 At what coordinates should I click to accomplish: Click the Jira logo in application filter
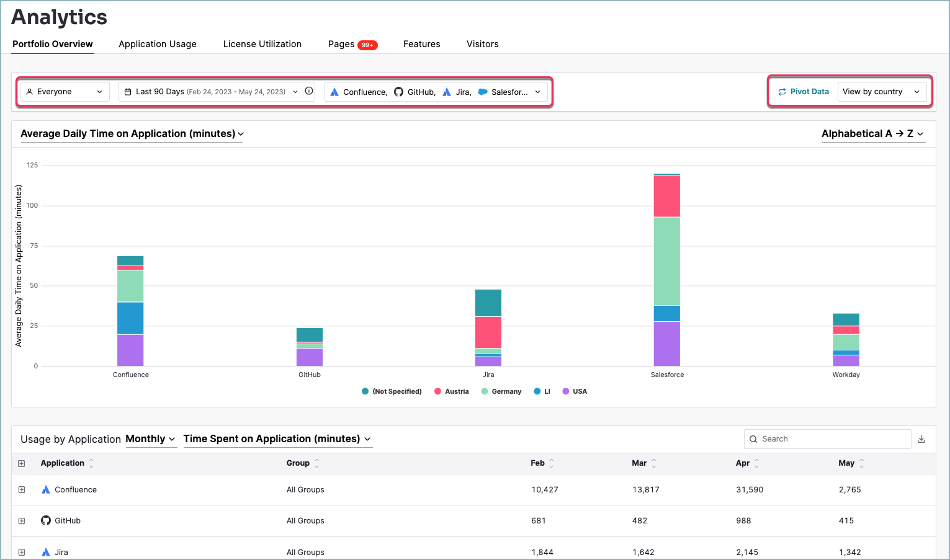(x=447, y=92)
